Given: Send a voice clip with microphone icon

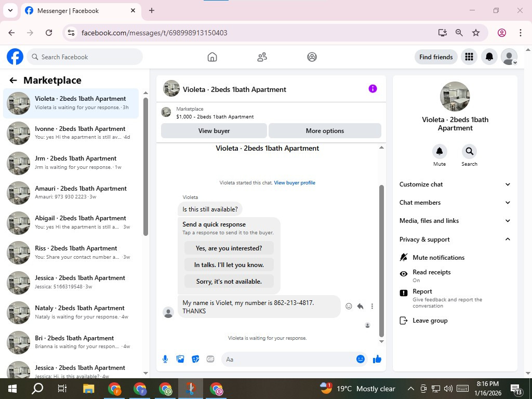Looking at the screenshot, I should click(165, 359).
